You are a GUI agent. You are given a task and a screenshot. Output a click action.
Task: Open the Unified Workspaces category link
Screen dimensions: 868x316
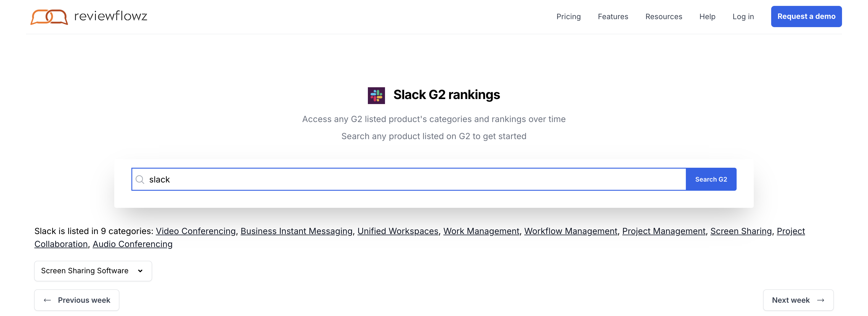(x=398, y=231)
